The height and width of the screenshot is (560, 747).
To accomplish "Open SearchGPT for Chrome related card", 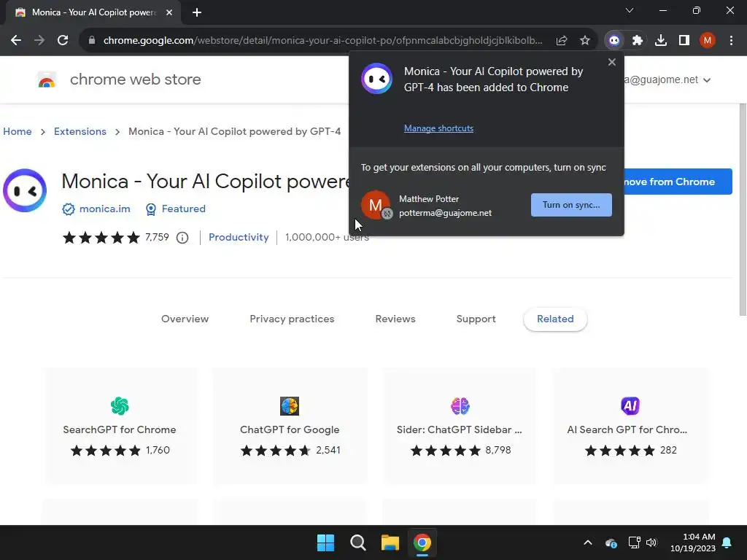I will point(120,425).
